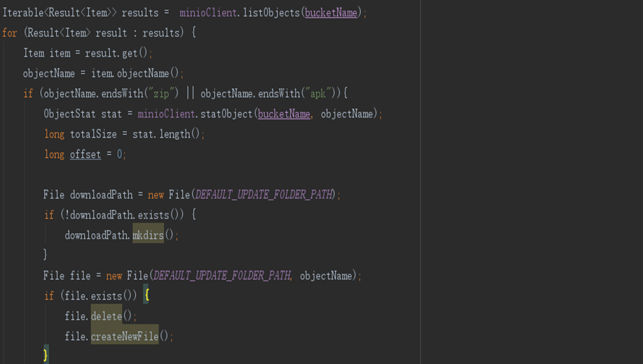Click 'ObjectStat' type name
The height and width of the screenshot is (364, 643).
pyautogui.click(x=70, y=114)
